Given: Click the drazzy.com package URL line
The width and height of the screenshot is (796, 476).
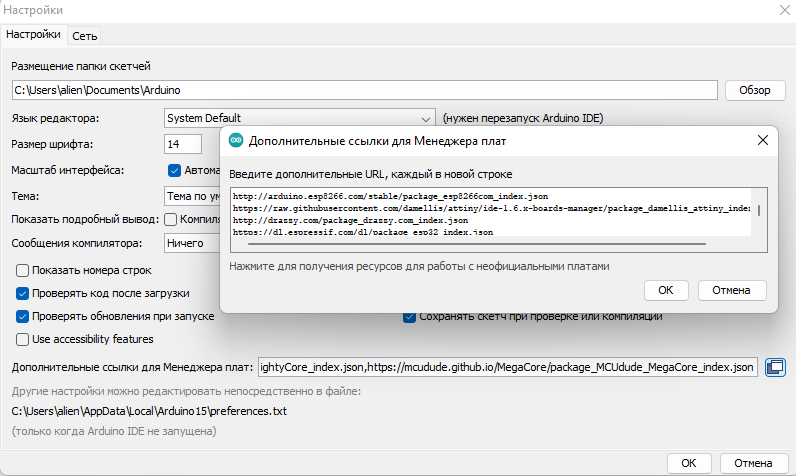Looking at the screenshot, I should click(x=350, y=221).
